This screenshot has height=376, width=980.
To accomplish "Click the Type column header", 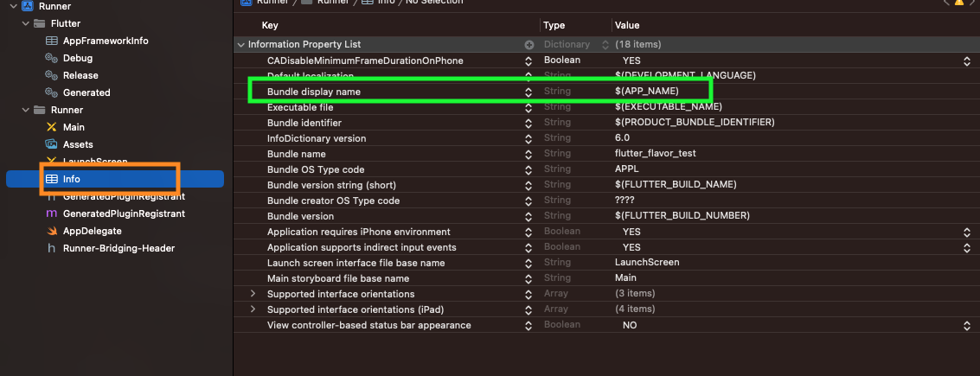I will (554, 26).
